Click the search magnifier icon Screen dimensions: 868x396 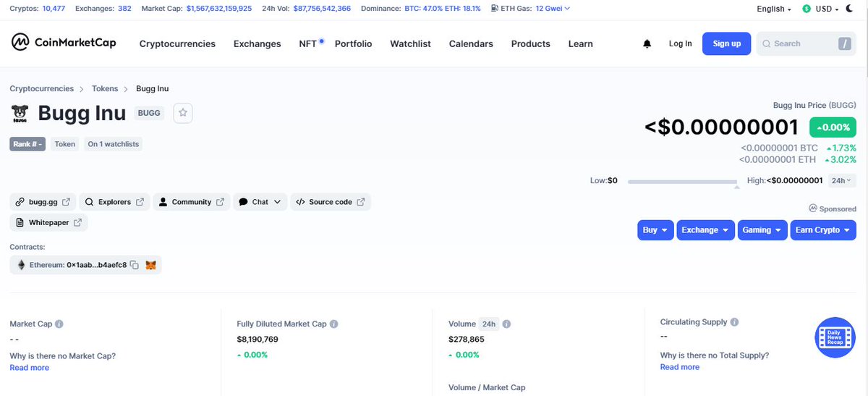[x=766, y=44]
